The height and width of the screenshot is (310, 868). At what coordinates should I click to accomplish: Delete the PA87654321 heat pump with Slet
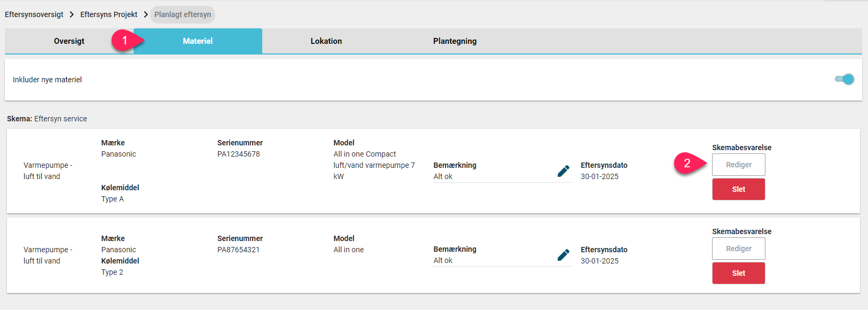tap(739, 273)
